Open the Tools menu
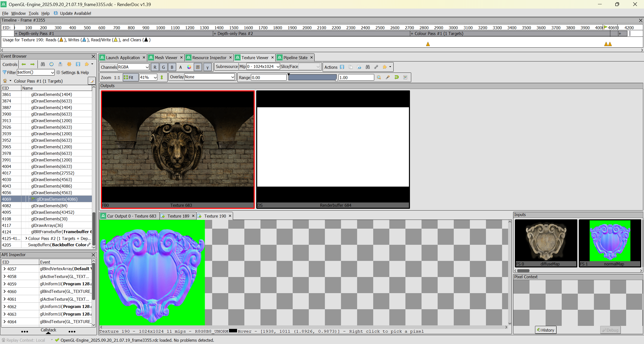The height and width of the screenshot is (344, 644). click(x=33, y=13)
